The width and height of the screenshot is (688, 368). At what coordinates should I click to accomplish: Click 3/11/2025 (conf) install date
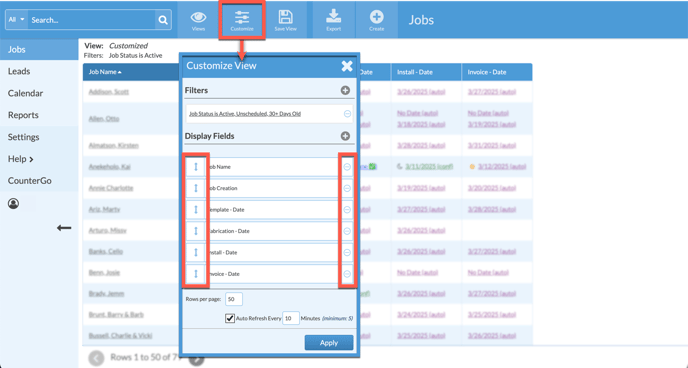pyautogui.click(x=429, y=167)
